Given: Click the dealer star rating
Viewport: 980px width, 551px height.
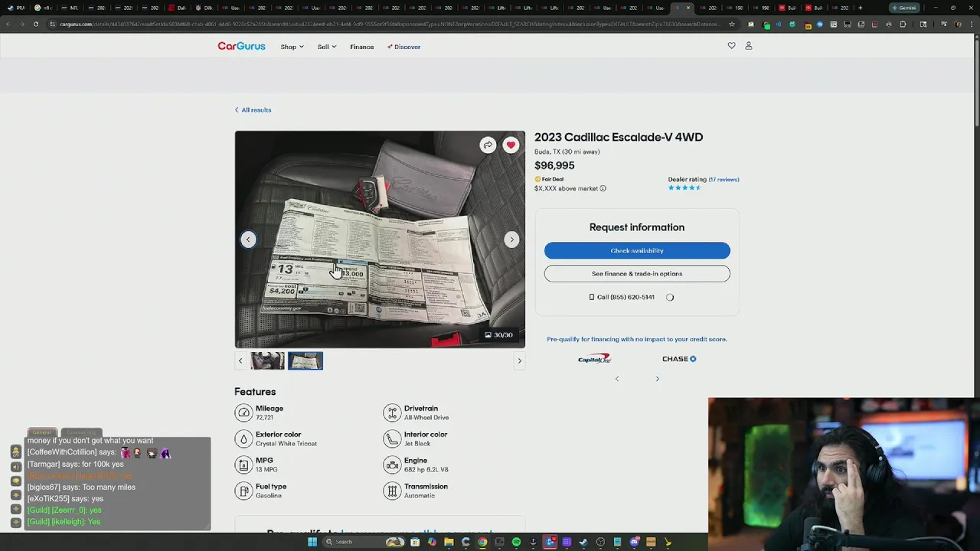Looking at the screenshot, I should (x=684, y=187).
